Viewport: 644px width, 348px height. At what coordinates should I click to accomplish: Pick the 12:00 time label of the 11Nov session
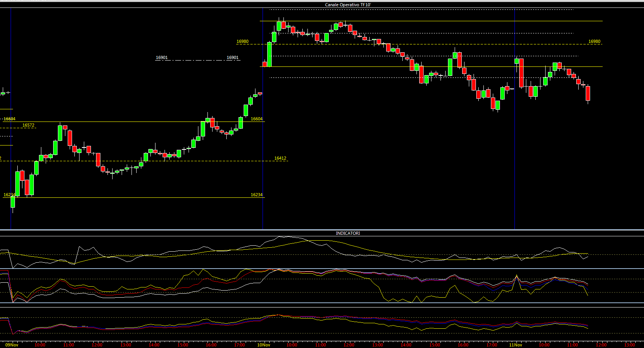pyautogui.click(x=601, y=345)
